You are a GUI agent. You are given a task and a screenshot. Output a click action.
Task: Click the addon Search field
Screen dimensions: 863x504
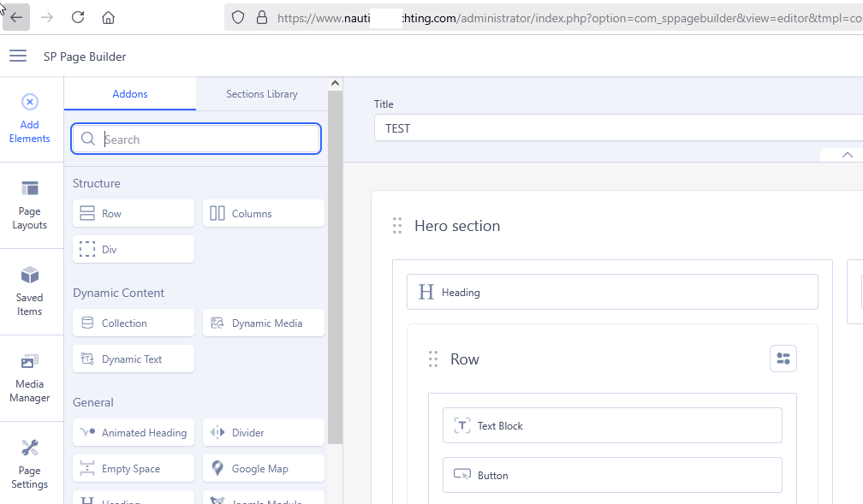[205, 139]
